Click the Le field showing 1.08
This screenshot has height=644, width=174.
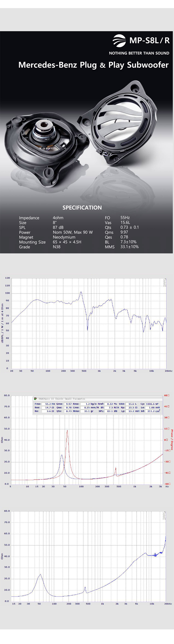pos(150,407)
